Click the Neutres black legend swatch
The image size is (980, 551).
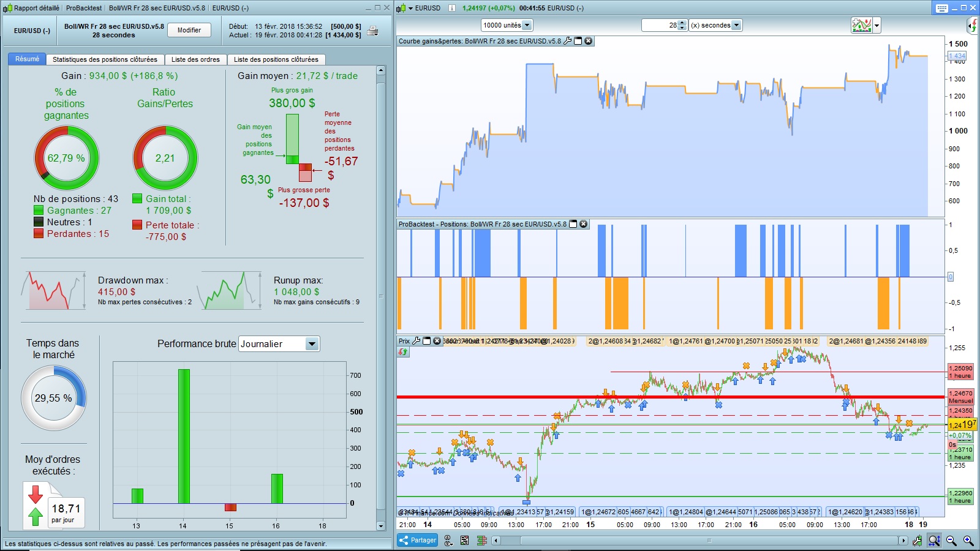click(x=39, y=222)
